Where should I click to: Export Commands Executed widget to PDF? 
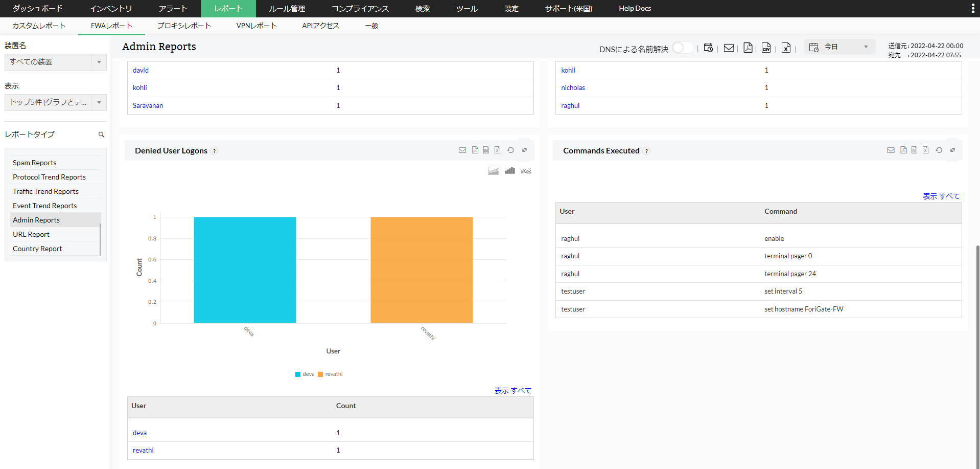coord(903,150)
